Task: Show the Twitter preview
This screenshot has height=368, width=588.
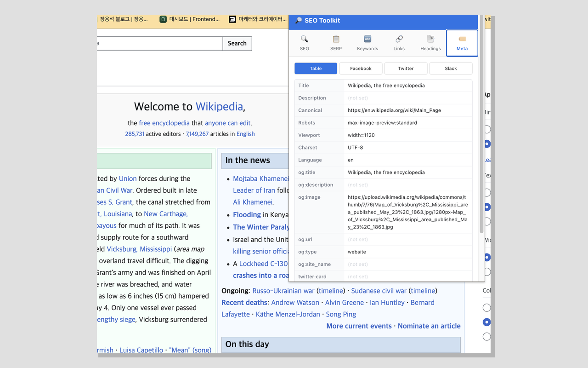Action: (x=406, y=69)
